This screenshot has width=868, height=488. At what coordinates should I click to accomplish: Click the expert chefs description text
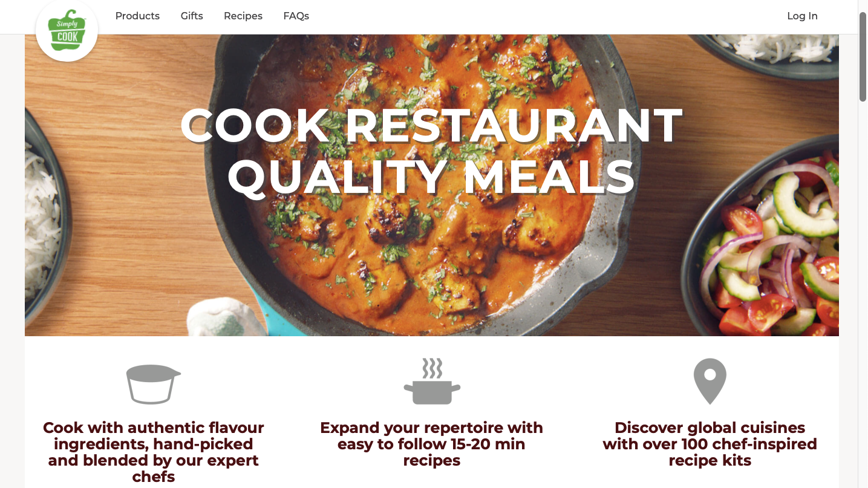[x=153, y=443]
